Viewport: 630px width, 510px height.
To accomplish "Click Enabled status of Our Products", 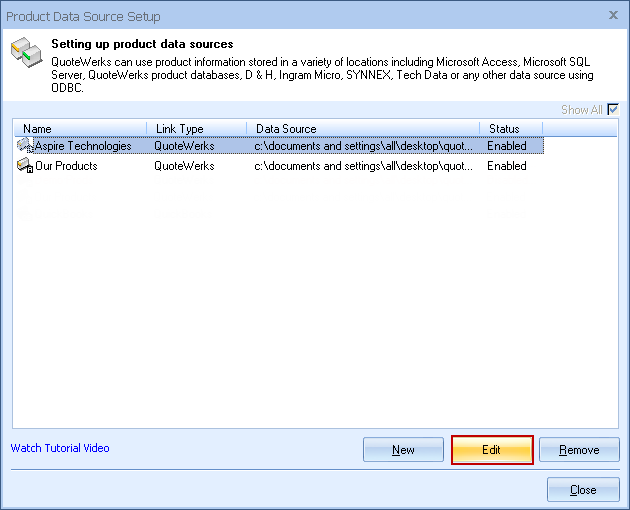I will 506,166.
